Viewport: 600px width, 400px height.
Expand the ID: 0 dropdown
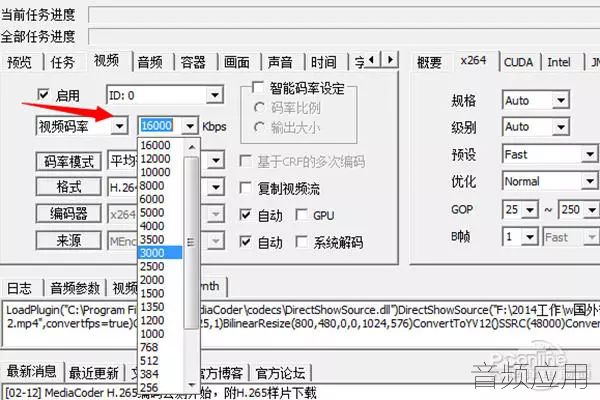tap(215, 95)
